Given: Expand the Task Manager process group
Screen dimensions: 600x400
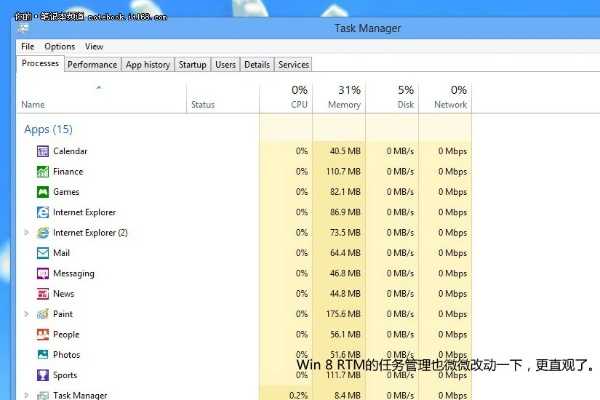Looking at the screenshot, I should (x=27, y=395).
